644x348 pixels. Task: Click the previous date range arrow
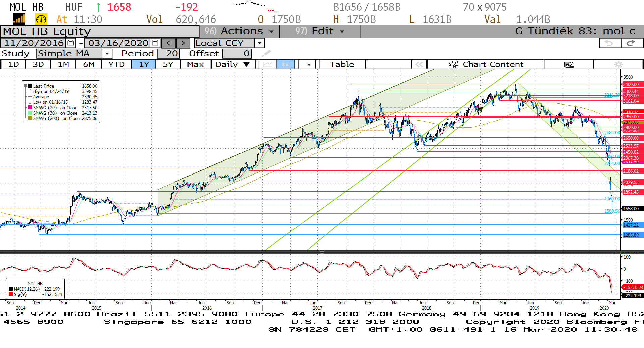(x=168, y=43)
